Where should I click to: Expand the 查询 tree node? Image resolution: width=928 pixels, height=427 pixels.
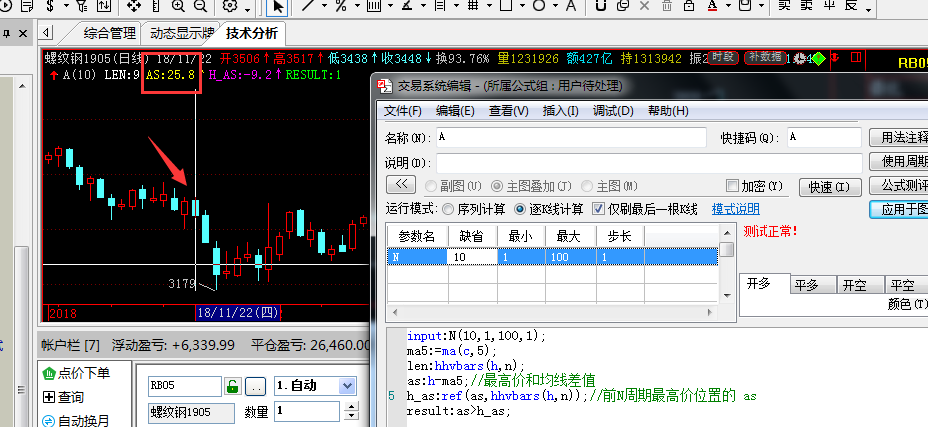pyautogui.click(x=49, y=397)
